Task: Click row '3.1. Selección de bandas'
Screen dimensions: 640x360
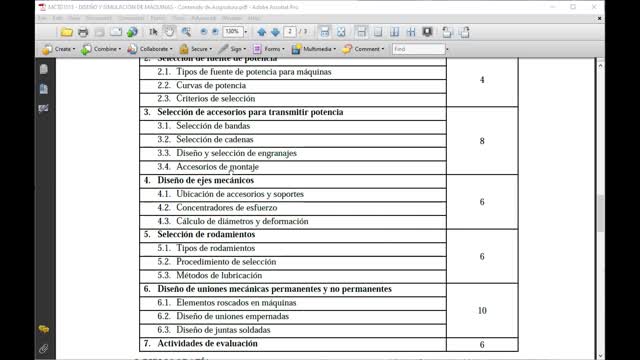Action: click(293, 126)
